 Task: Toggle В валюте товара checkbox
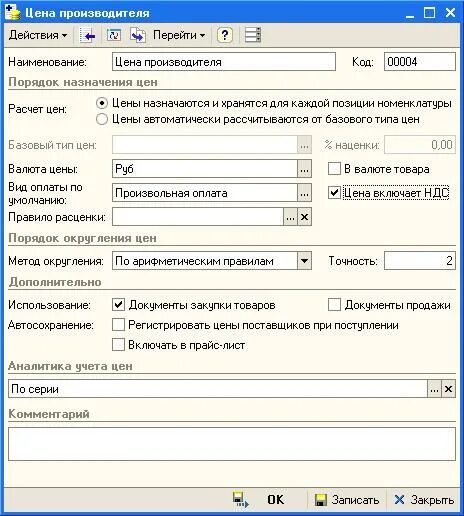pos(334,169)
